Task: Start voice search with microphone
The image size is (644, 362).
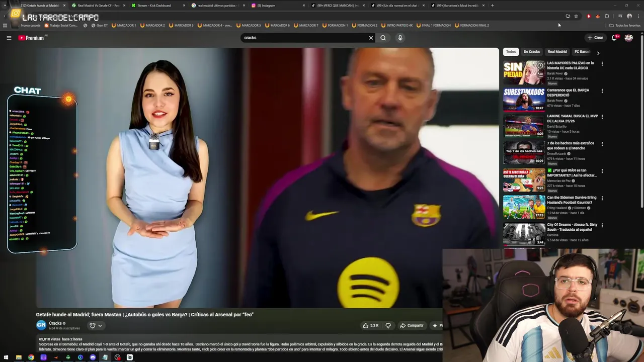Action: pyautogui.click(x=400, y=38)
